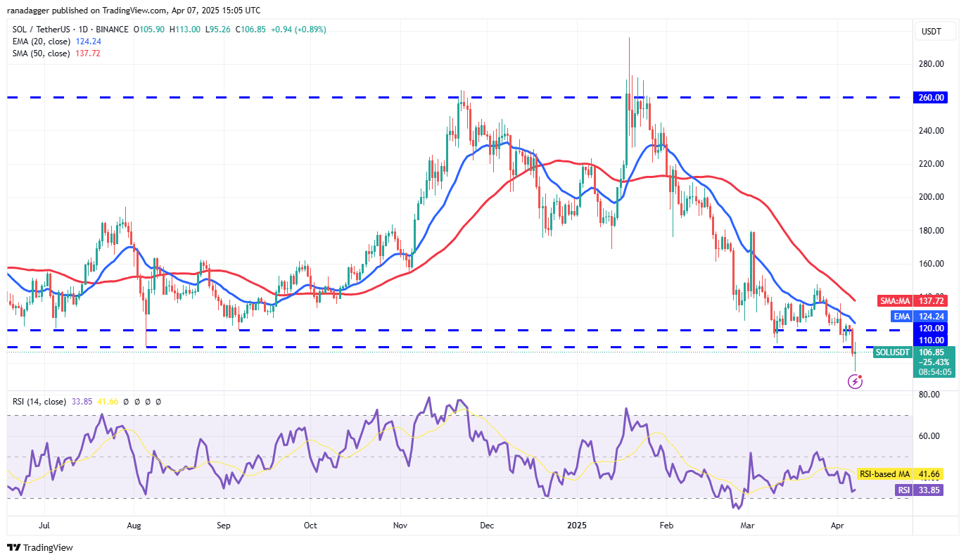
Task: Click the purple RSI 33.85 label
Action: [917, 490]
